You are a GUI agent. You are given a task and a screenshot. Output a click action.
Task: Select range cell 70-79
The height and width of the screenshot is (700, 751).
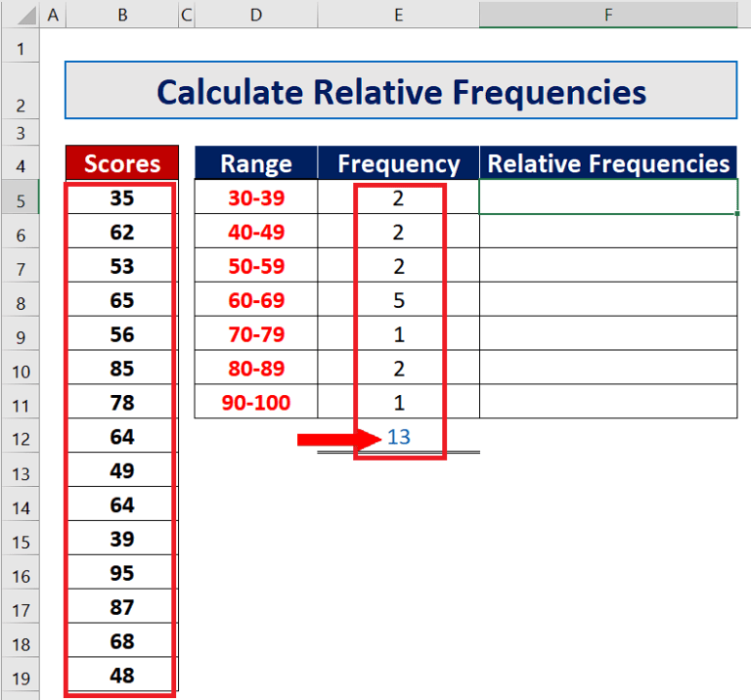256,333
